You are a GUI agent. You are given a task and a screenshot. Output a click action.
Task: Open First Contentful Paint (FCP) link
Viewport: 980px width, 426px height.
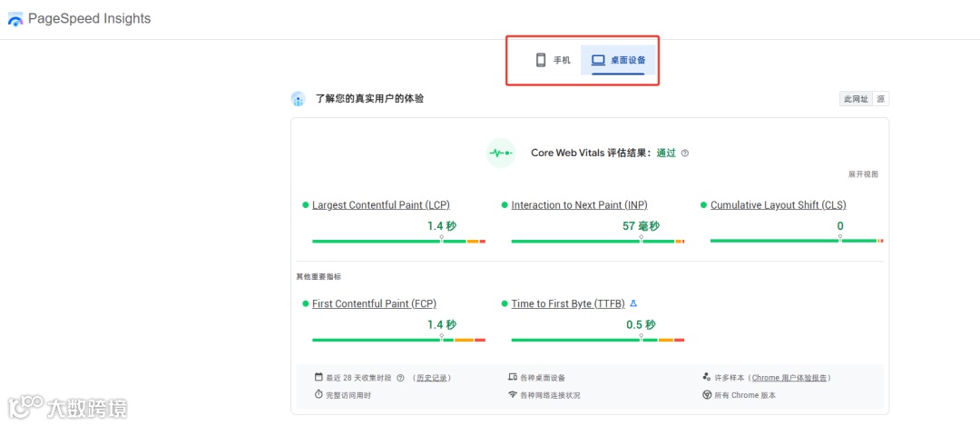click(x=375, y=304)
